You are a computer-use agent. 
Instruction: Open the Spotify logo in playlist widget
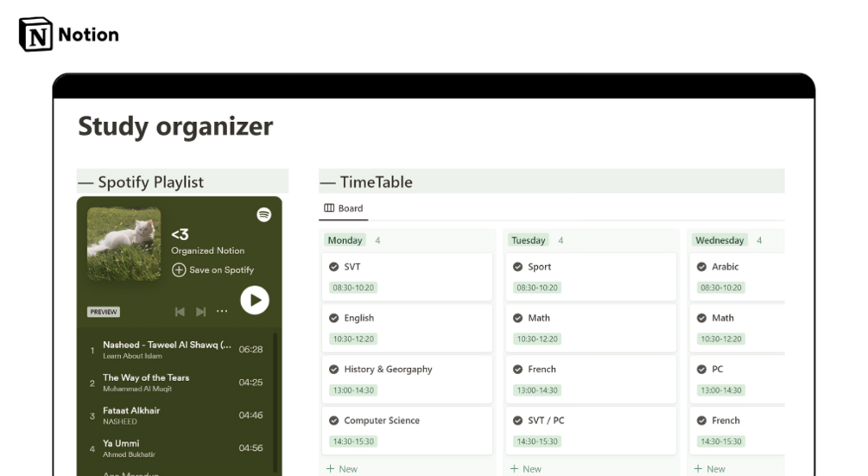[264, 214]
